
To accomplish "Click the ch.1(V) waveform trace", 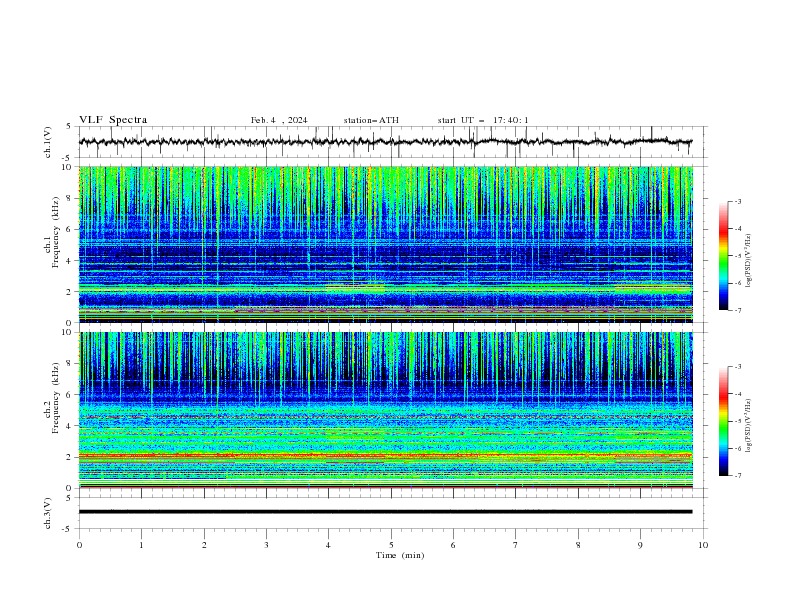I will tap(386, 142).
